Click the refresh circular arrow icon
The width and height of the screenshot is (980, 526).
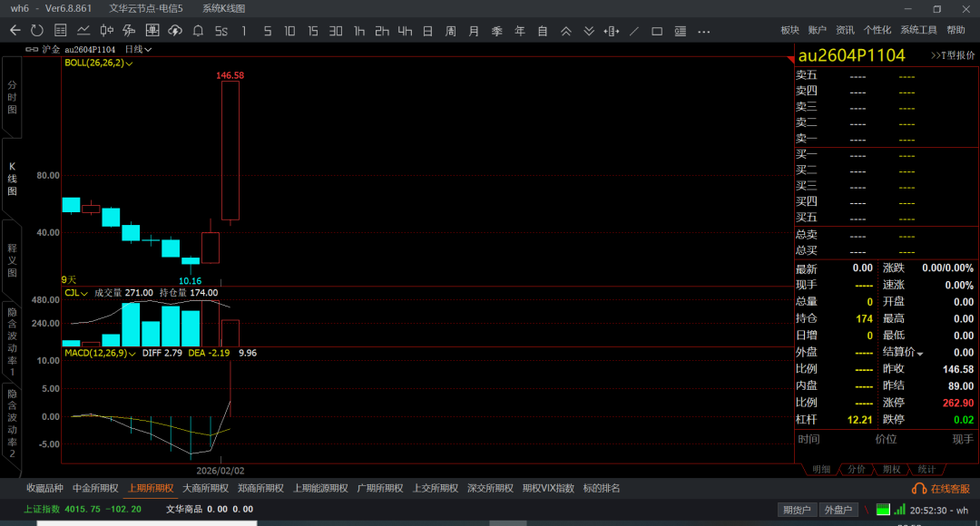37,31
